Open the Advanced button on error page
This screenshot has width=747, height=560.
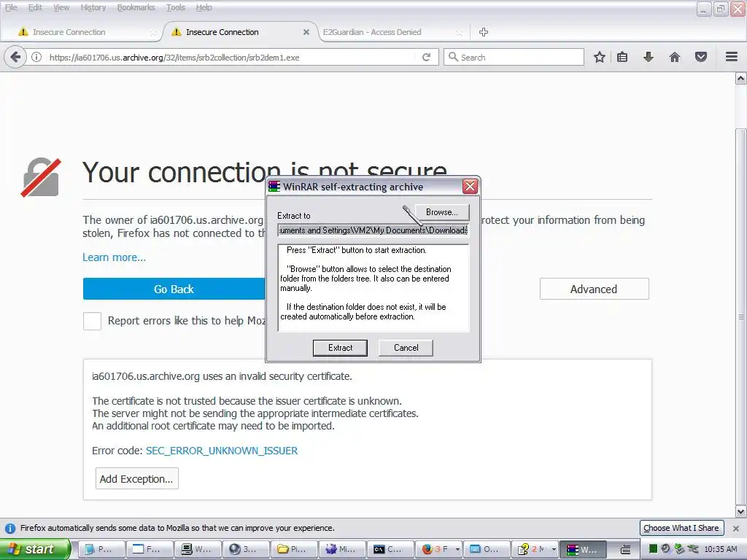[x=594, y=289]
